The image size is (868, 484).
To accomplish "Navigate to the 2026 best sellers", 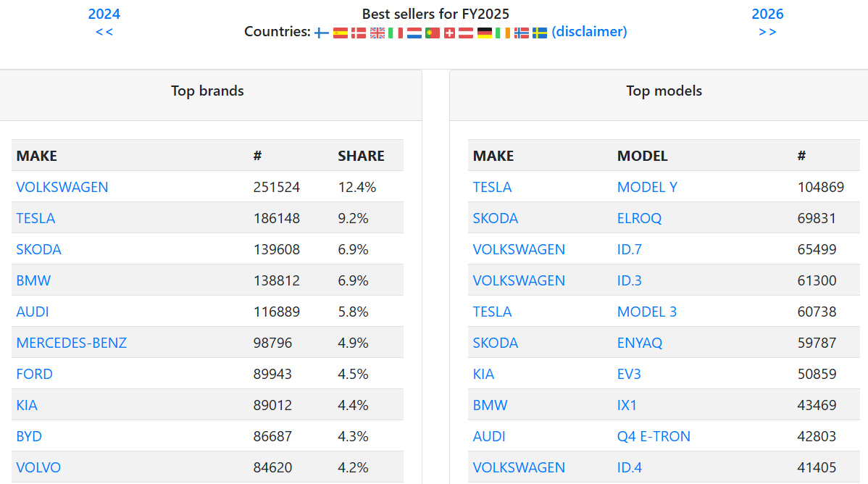I will pyautogui.click(x=767, y=14).
